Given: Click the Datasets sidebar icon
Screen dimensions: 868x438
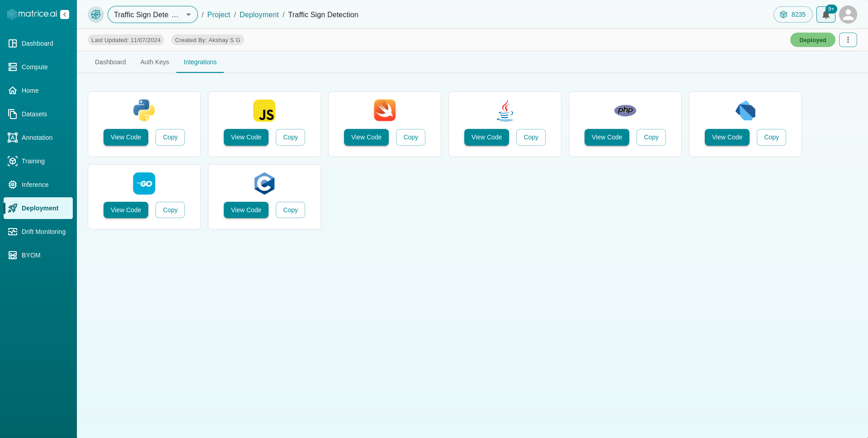Looking at the screenshot, I should (x=13, y=114).
